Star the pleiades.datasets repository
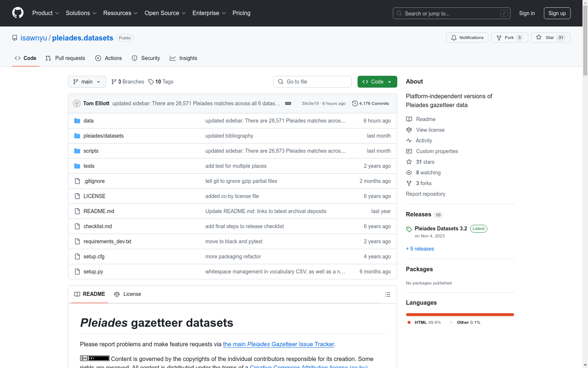Viewport: 588px width, 368px height. click(x=551, y=38)
